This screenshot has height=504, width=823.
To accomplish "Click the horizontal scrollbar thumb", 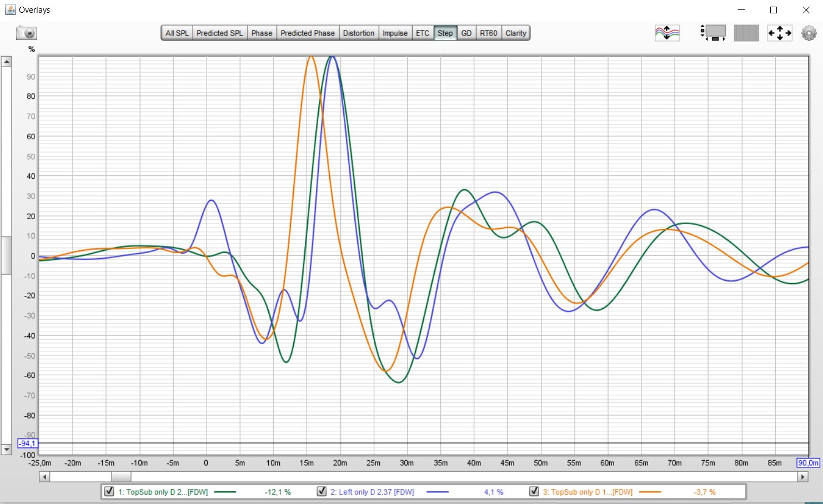I will [121, 477].
